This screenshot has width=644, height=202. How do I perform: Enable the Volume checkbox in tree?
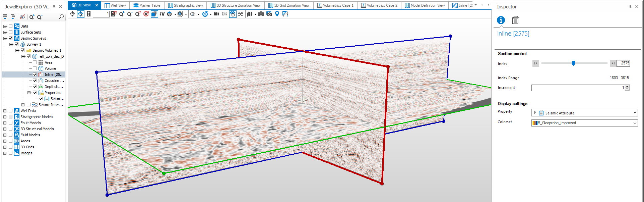(x=35, y=68)
